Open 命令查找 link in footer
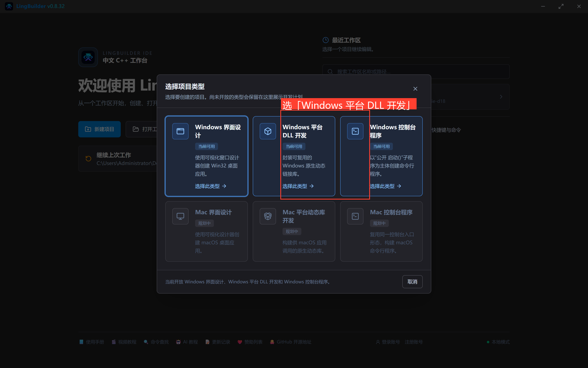The image size is (588, 368). pyautogui.click(x=156, y=342)
